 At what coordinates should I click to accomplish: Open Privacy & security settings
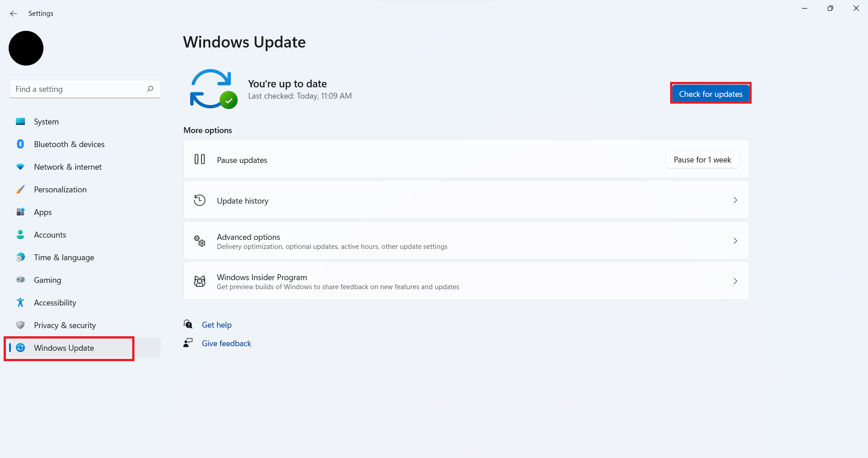tap(85, 325)
